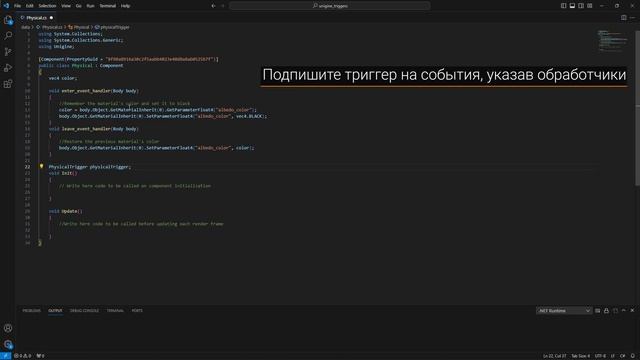Viewport: 640px width, 360px height.
Task: Change the C# language mode
Action: [622, 356]
